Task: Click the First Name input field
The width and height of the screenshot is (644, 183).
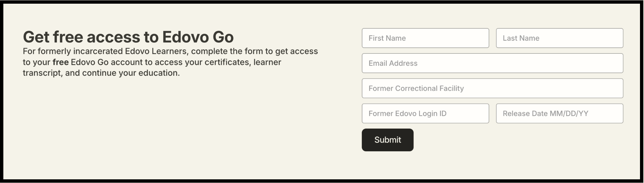Action: click(425, 38)
